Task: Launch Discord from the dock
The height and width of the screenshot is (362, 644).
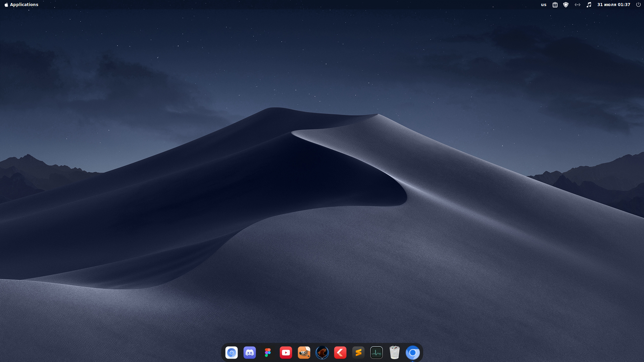Action: click(x=250, y=353)
